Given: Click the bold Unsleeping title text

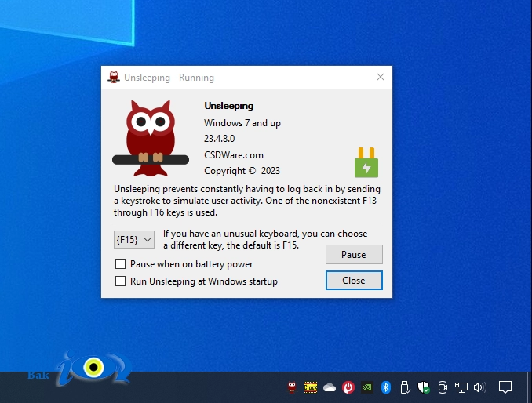Looking at the screenshot, I should [228, 106].
